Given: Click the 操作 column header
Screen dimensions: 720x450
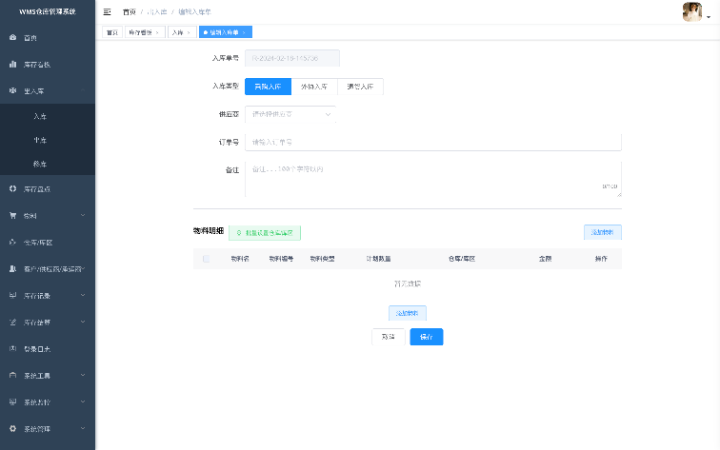Looking at the screenshot, I should (602, 259).
